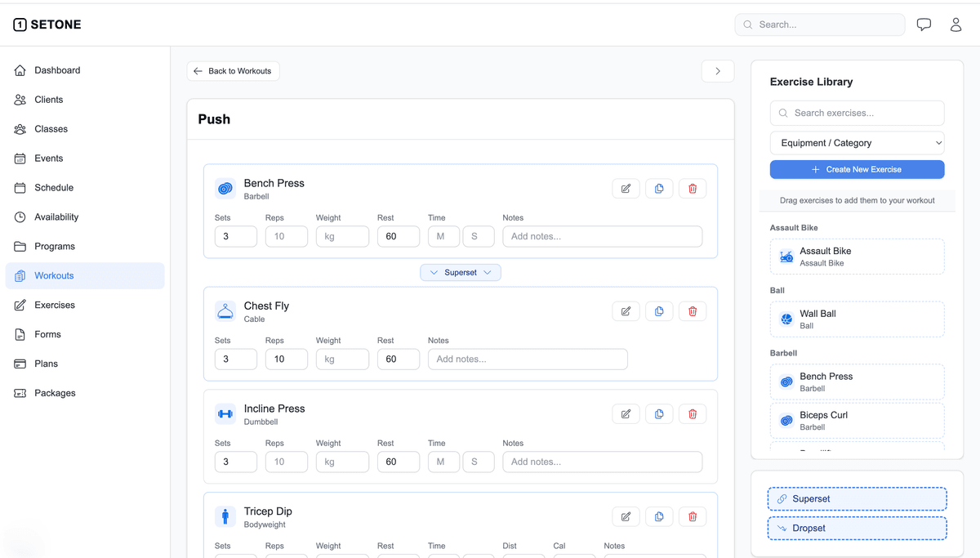Edit the Chest Fly exercise
Image resolution: width=980 pixels, height=558 pixels.
(x=626, y=311)
